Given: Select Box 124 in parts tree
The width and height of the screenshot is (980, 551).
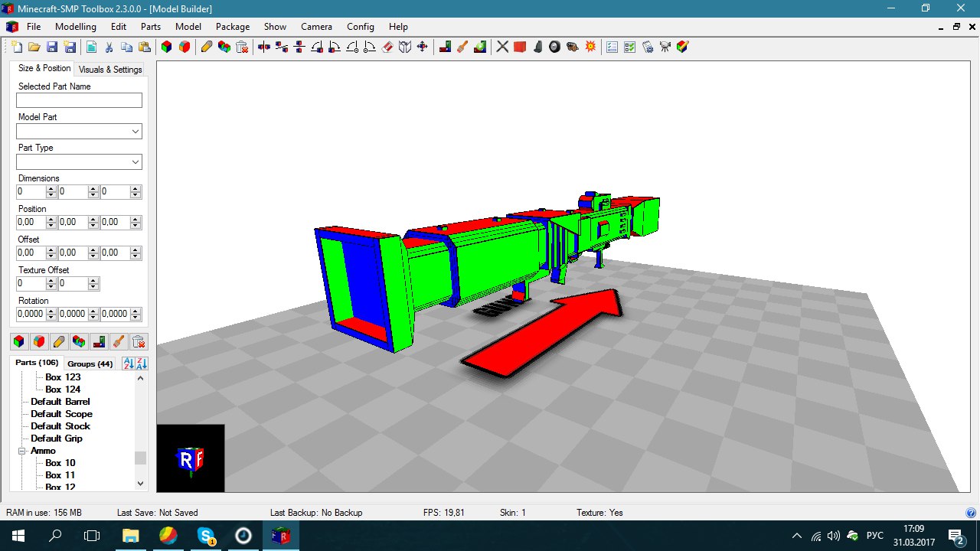Looking at the screenshot, I should click(x=63, y=390).
